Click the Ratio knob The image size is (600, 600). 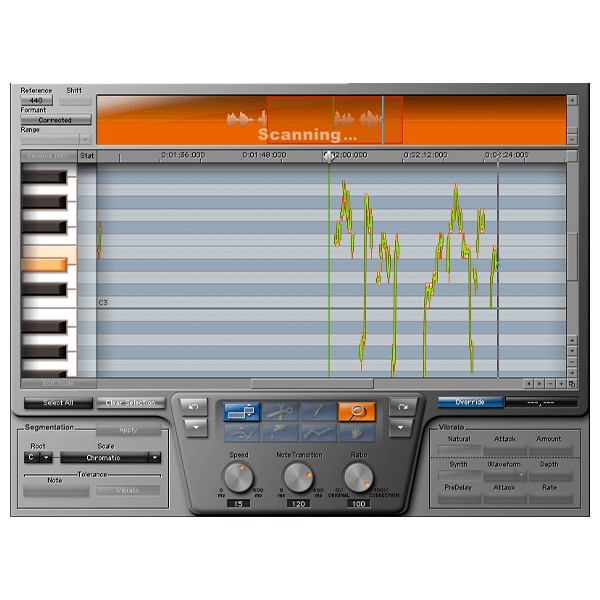(359, 478)
